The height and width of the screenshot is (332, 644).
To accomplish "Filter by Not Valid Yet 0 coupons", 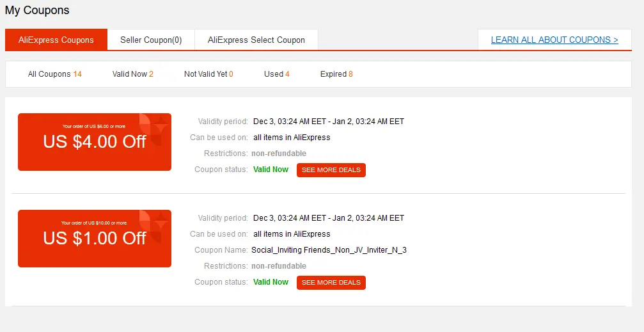I will coord(208,74).
